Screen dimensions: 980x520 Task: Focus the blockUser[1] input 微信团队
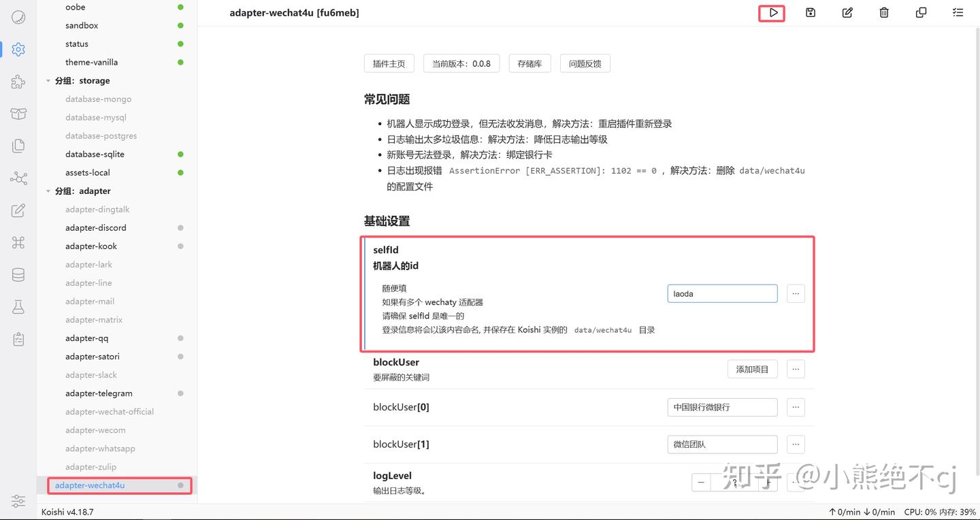[x=722, y=444]
